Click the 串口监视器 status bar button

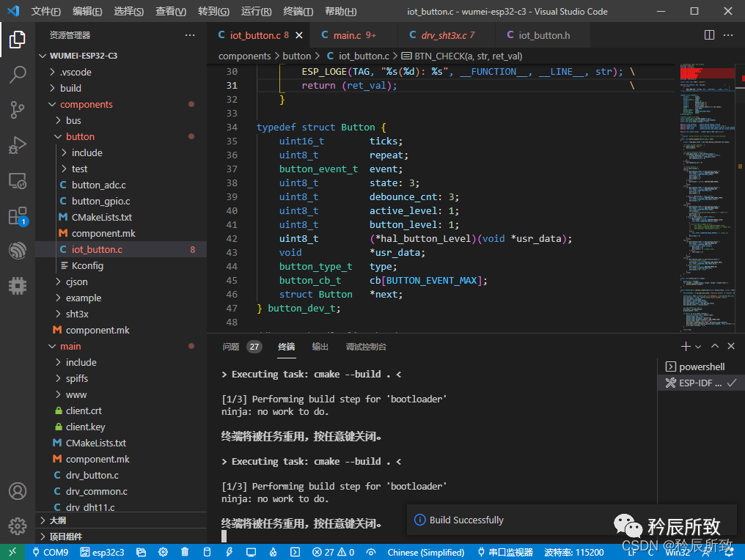click(x=505, y=552)
